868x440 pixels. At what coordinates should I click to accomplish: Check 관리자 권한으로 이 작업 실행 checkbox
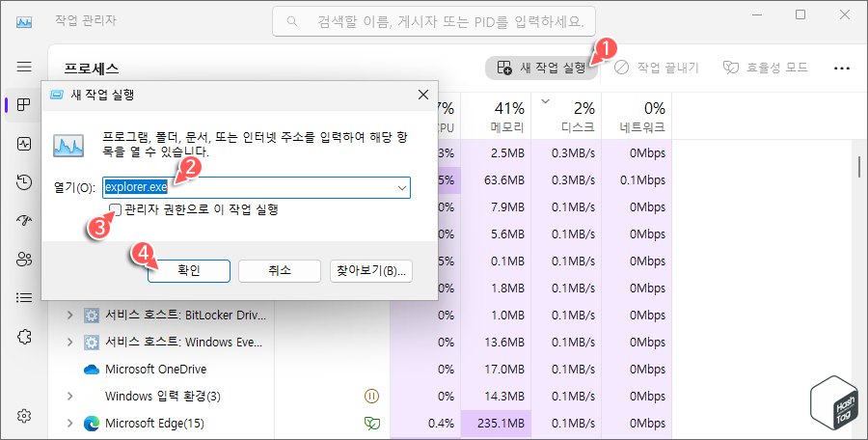pyautogui.click(x=116, y=209)
